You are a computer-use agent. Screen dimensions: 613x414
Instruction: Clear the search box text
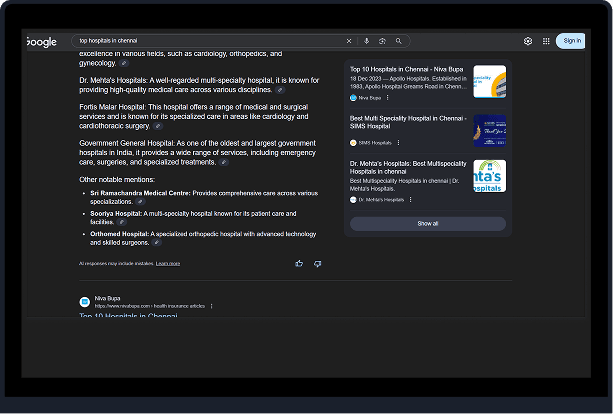[x=349, y=41]
